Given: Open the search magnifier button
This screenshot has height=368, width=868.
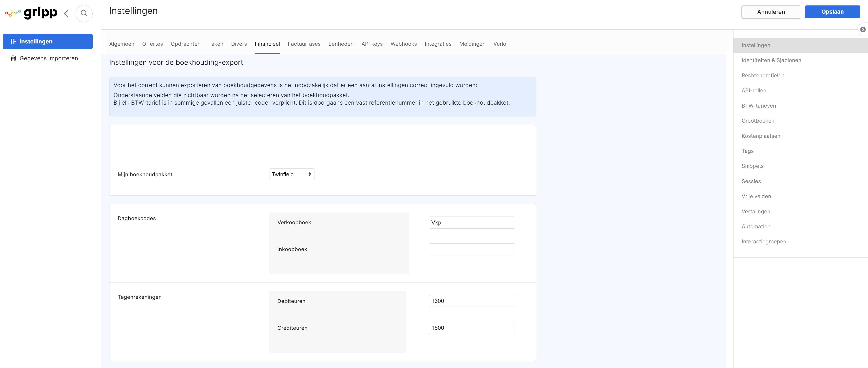Looking at the screenshot, I should coord(84,13).
